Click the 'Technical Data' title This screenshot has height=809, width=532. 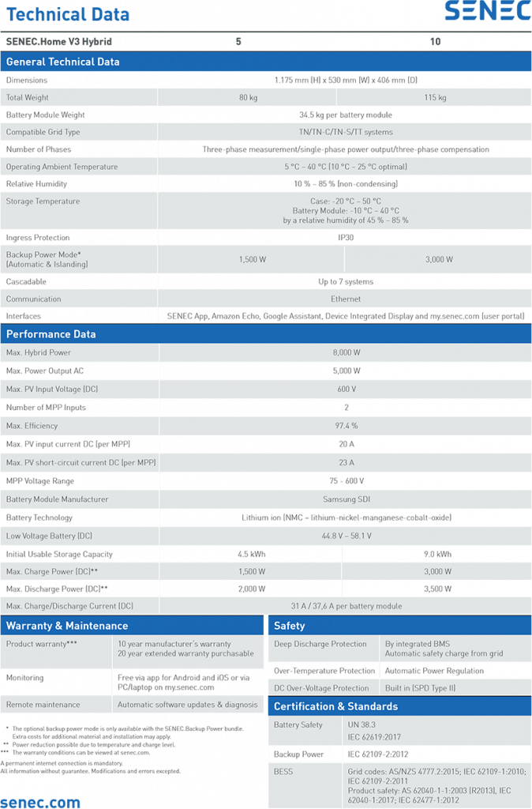tap(68, 14)
